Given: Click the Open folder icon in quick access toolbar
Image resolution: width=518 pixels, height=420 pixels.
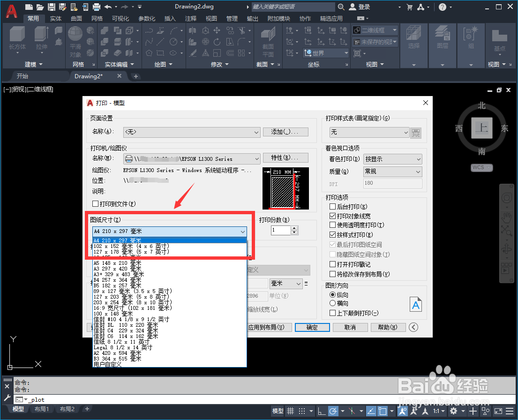Looking at the screenshot, I should point(40,7).
